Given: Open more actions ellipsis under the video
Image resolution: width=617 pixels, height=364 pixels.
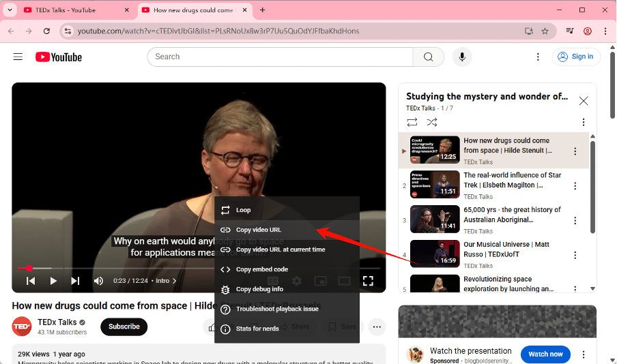Looking at the screenshot, I should click(377, 327).
